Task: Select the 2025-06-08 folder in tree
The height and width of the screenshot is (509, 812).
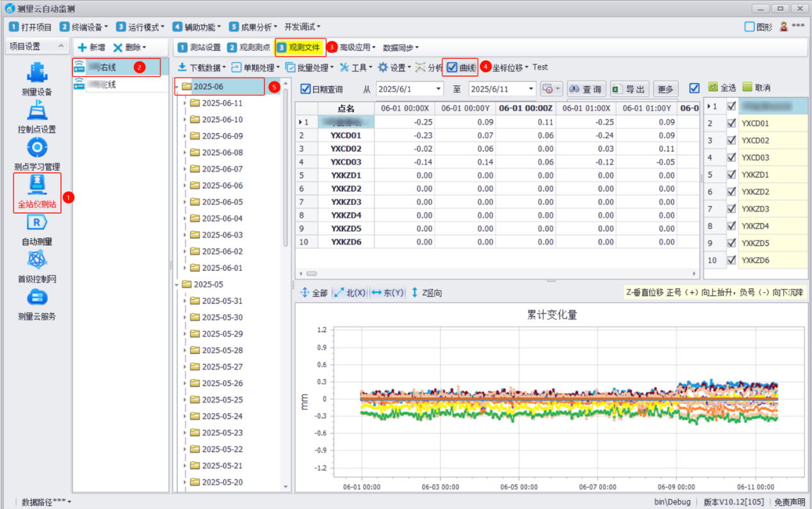Action: (x=222, y=152)
